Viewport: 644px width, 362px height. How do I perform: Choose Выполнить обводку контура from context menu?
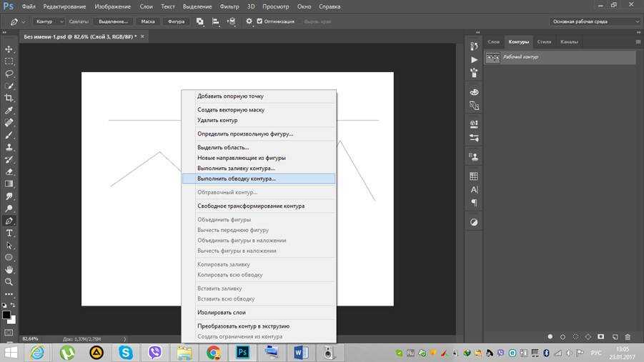click(237, 179)
